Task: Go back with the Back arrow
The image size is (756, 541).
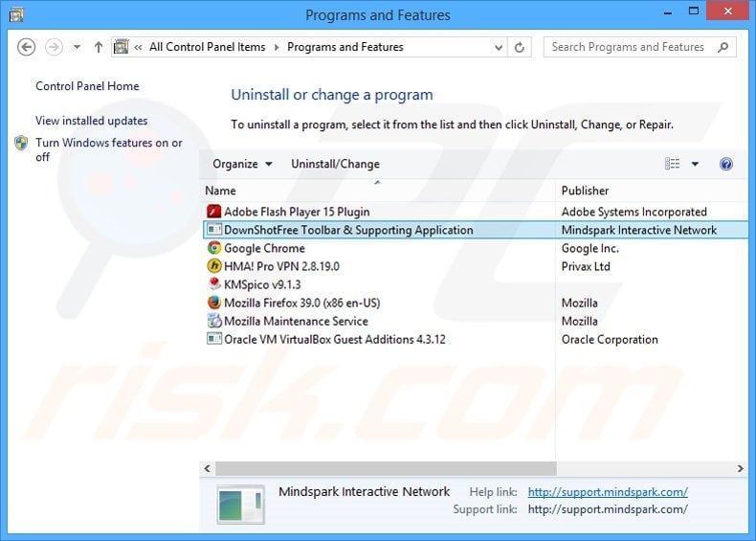Action: 26,47
